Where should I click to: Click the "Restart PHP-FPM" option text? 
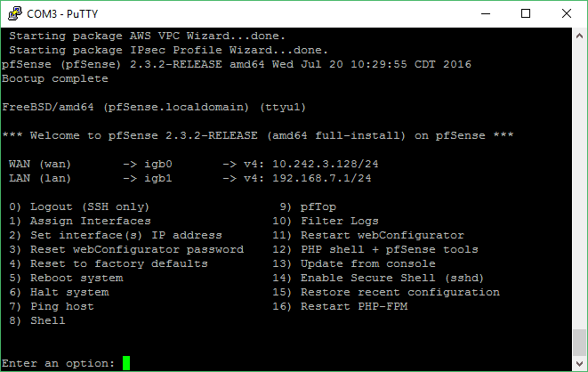[x=354, y=306]
